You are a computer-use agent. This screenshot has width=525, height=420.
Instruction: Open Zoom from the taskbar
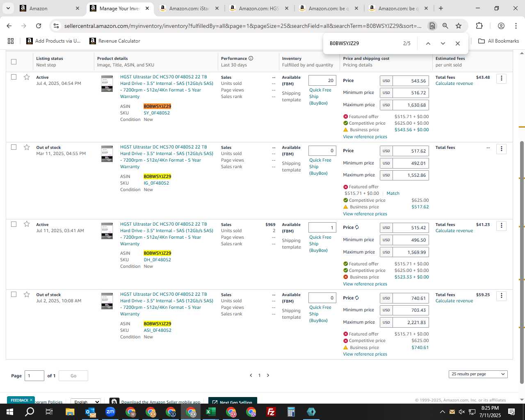tap(110, 412)
